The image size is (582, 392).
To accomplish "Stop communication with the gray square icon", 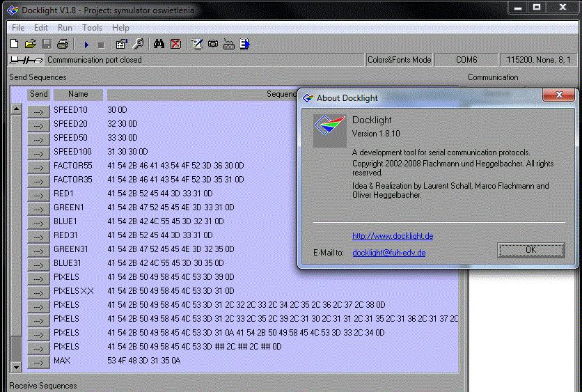I will (100, 45).
